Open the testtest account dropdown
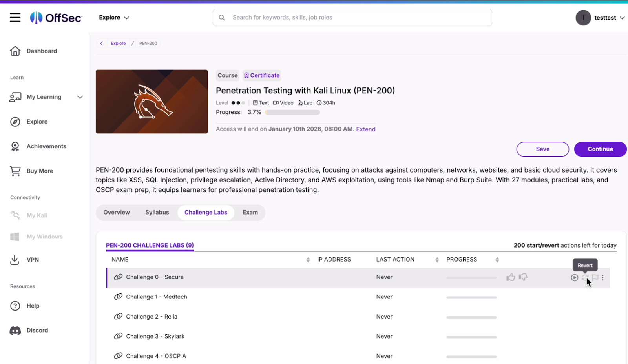Image resolution: width=628 pixels, height=364 pixels. coord(622,18)
